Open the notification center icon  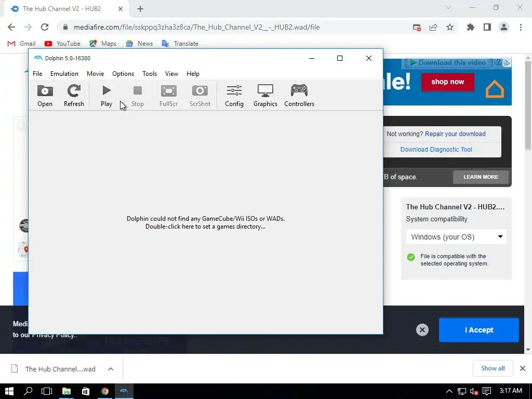[487, 392]
